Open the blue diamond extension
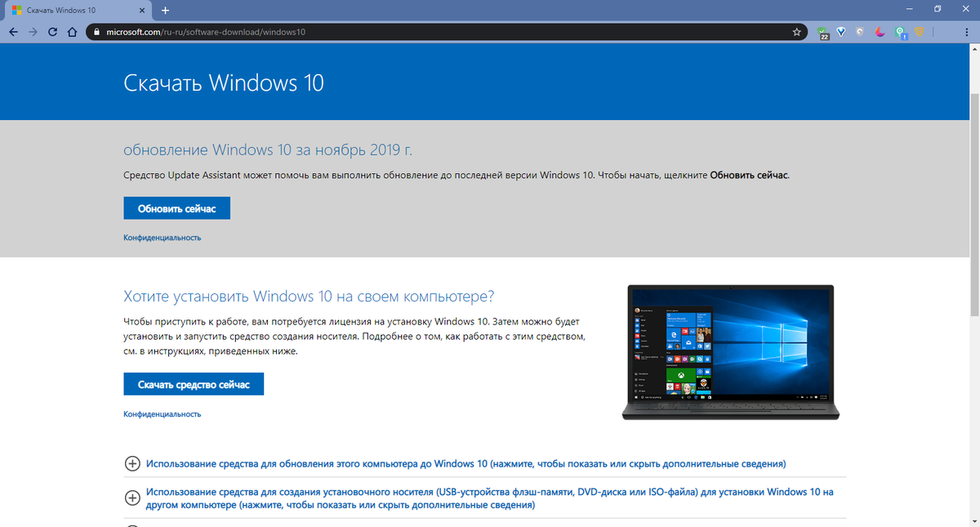The width and height of the screenshot is (980, 527). (x=841, y=32)
